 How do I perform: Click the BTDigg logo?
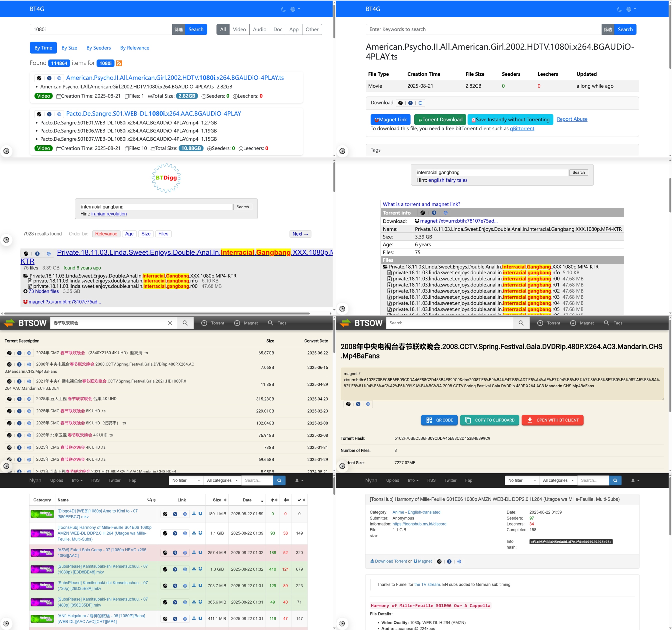166,178
